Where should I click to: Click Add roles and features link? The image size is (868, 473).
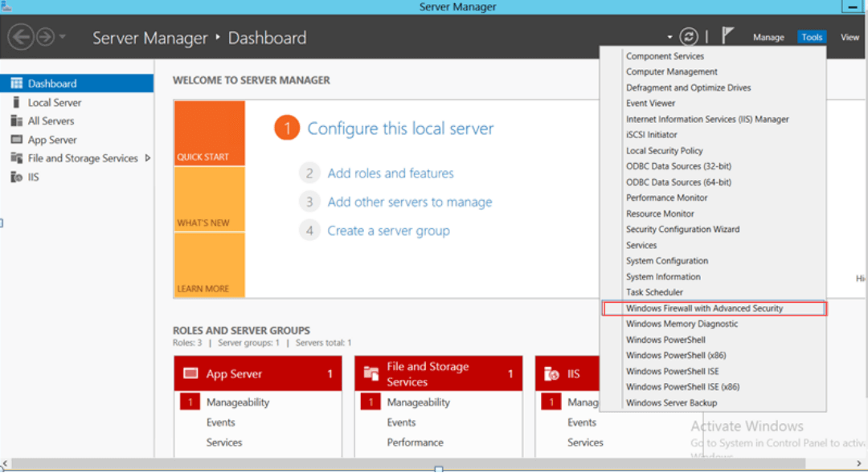pyautogui.click(x=391, y=173)
